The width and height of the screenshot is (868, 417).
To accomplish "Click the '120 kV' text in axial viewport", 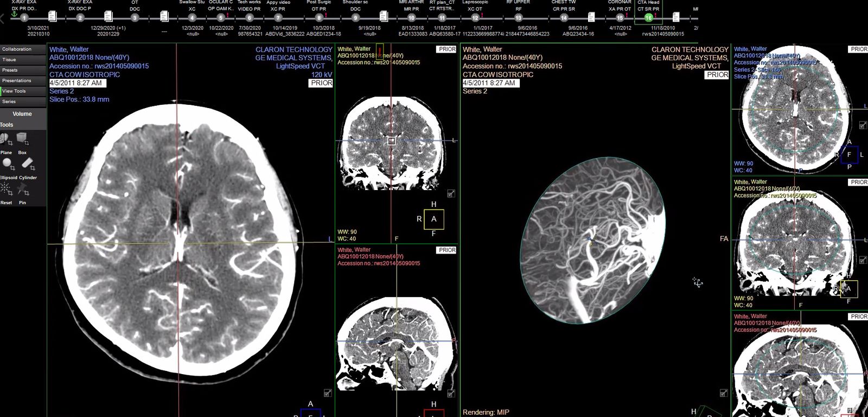I will (x=321, y=74).
